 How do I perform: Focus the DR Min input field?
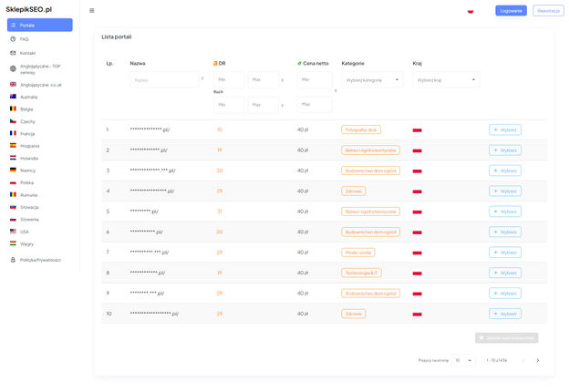[229, 79]
